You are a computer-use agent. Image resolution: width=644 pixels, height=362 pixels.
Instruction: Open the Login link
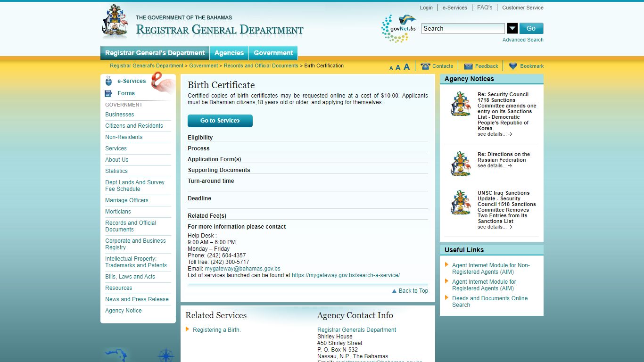point(426,8)
